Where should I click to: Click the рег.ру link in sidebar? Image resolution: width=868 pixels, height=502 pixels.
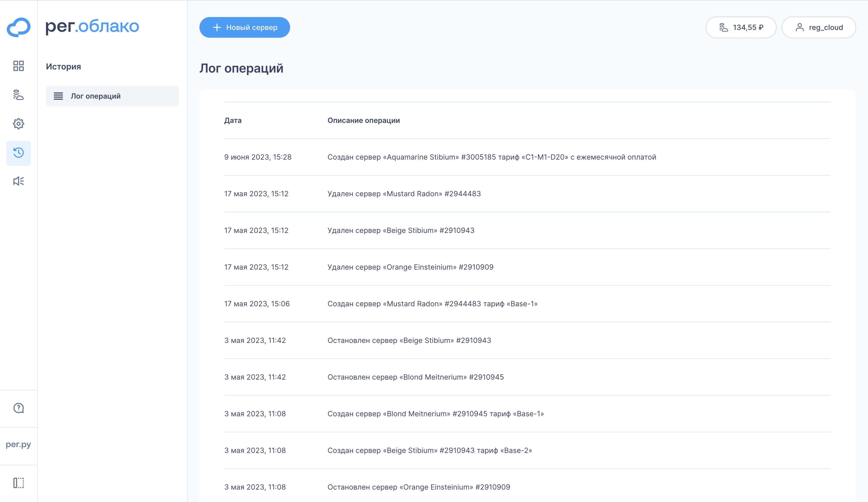[x=18, y=444]
